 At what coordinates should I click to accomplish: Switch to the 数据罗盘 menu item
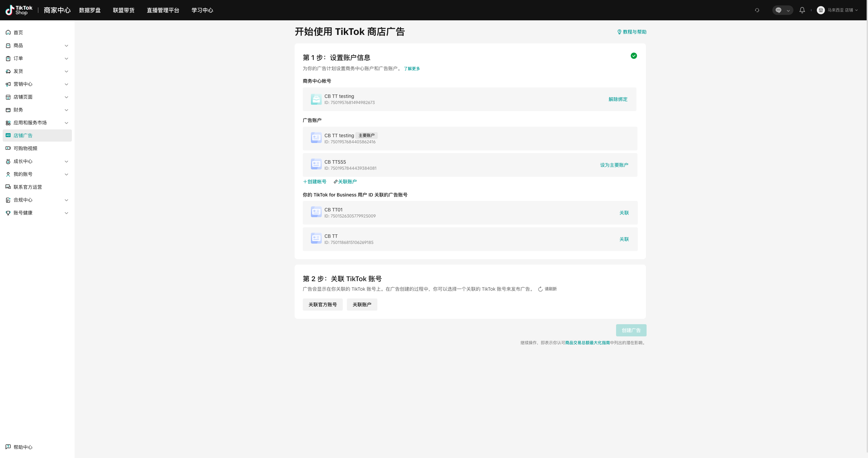(90, 10)
